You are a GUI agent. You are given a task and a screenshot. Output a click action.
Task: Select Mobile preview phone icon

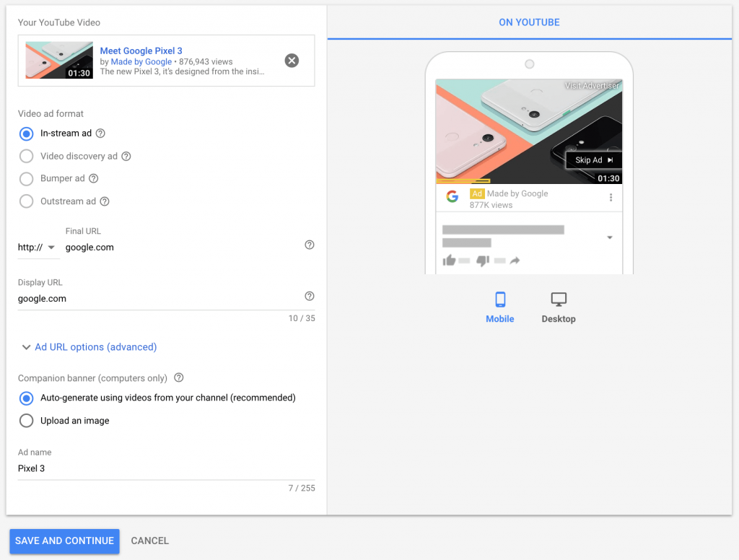coord(500,299)
